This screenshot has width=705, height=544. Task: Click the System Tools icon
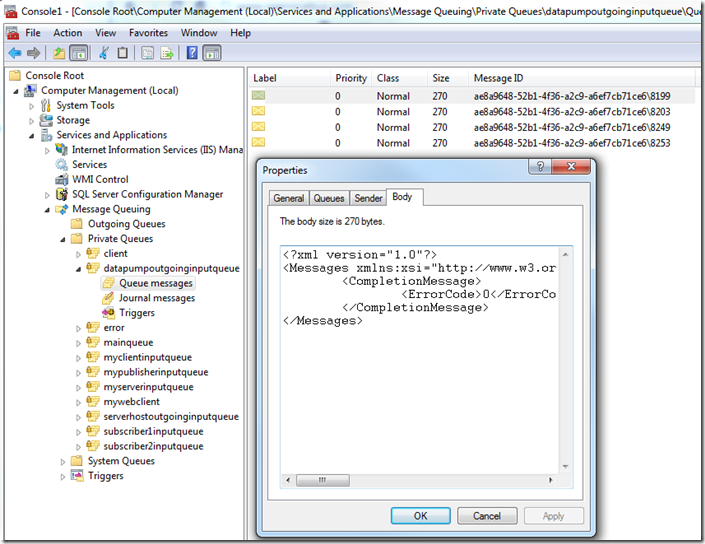46,105
